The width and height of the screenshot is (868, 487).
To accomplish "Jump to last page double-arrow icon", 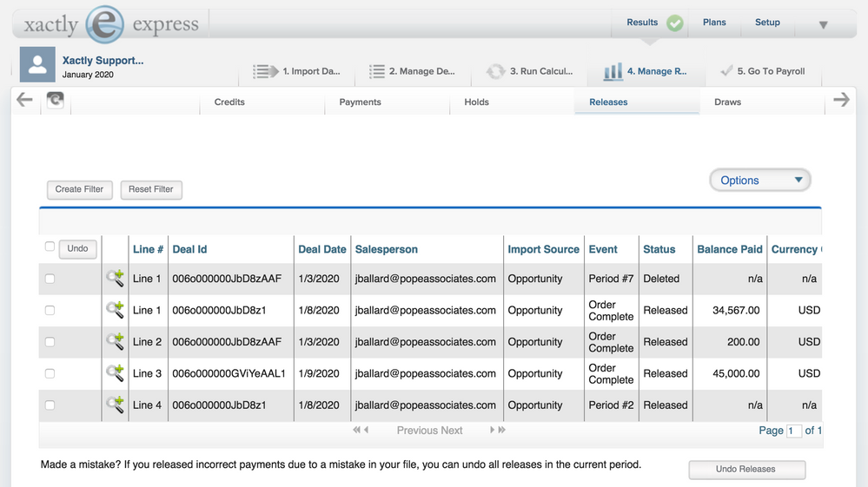I will point(501,430).
